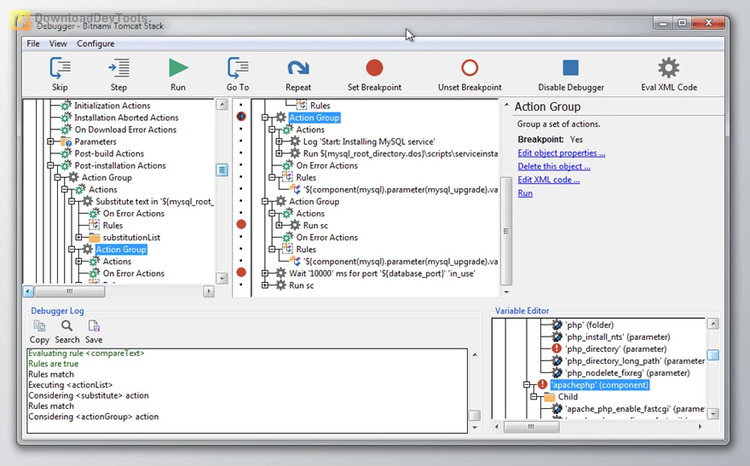Viewport: 750px width, 466px height.
Task: Click 'Evaluating rule <compareText>' log line
Action: [86, 353]
